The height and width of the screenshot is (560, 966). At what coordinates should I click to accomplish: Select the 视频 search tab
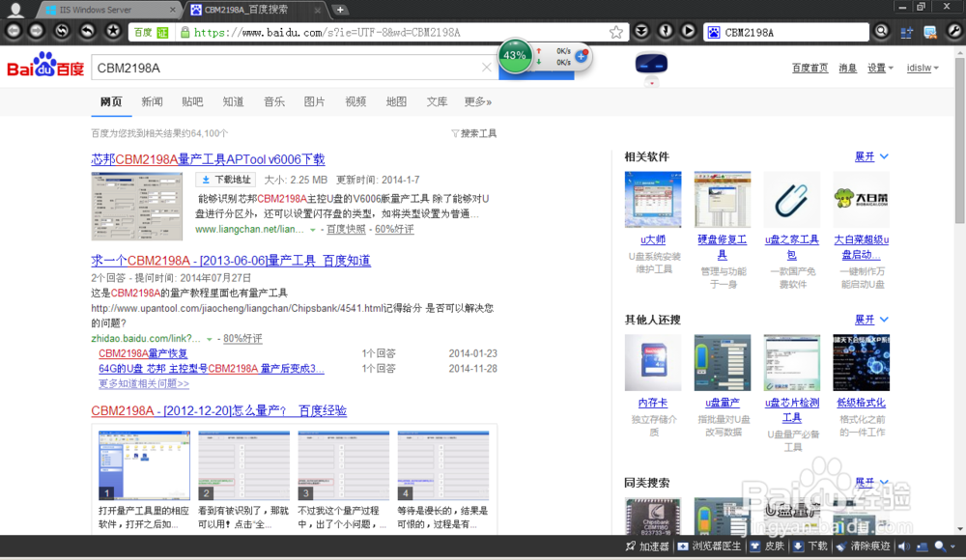pyautogui.click(x=355, y=101)
